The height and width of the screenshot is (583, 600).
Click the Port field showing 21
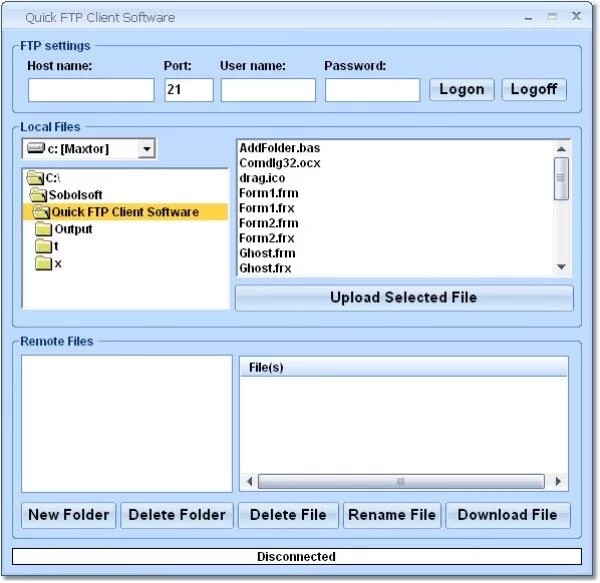click(189, 90)
